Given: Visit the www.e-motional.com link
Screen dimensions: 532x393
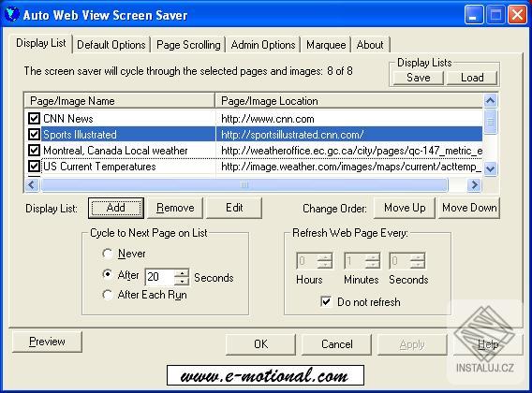Looking at the screenshot, I should pyautogui.click(x=265, y=375).
